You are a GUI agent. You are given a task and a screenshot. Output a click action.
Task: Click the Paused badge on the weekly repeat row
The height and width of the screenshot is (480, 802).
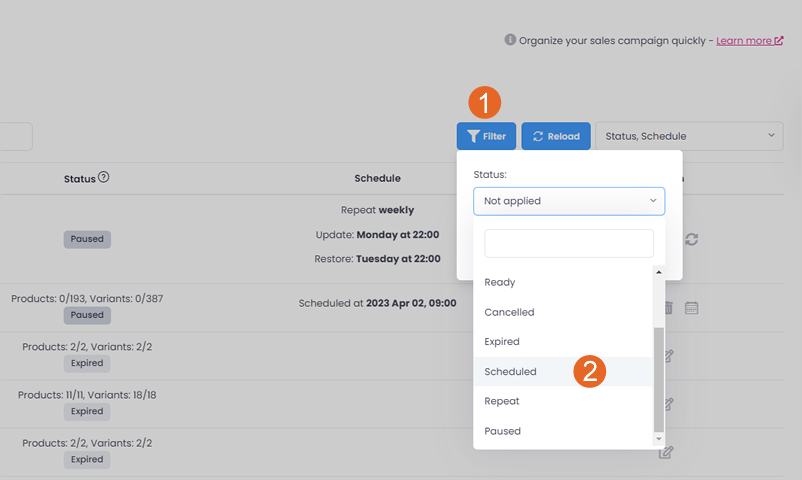pos(87,239)
